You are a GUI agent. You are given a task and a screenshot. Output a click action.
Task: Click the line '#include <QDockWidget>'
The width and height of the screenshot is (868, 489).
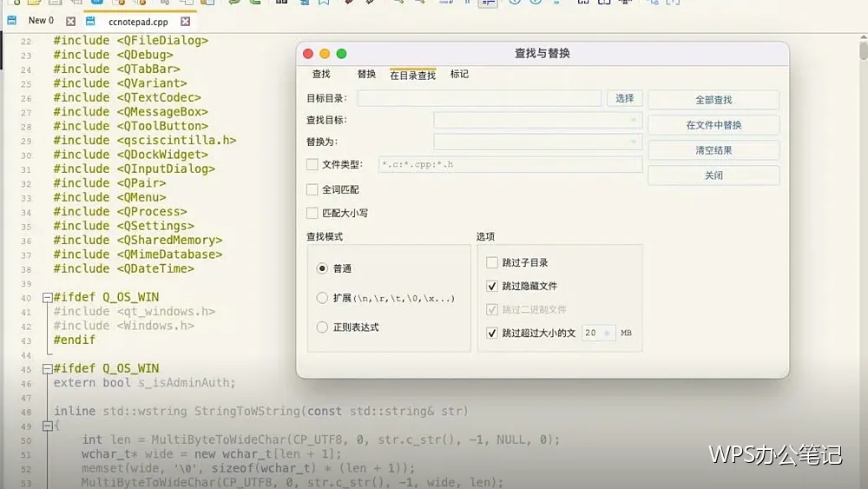point(131,155)
